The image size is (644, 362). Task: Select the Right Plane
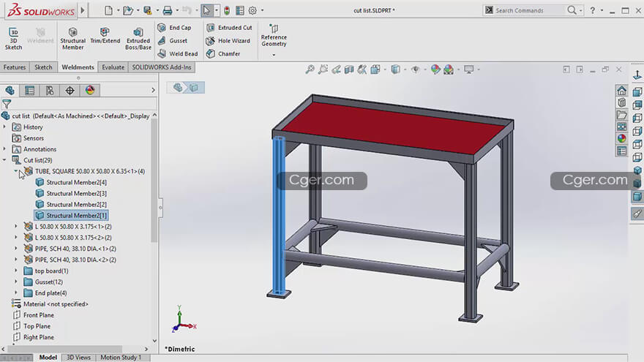(34, 337)
